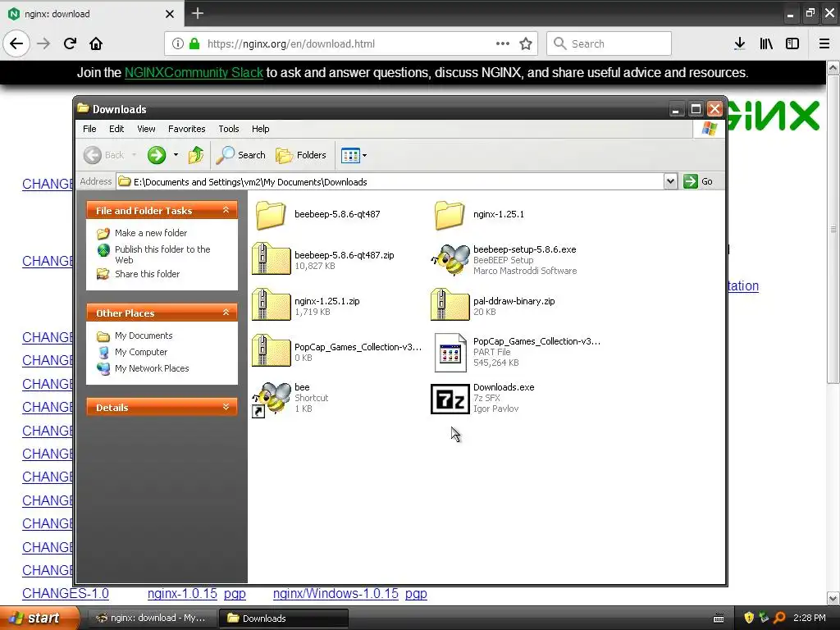
Task: Click Make a new folder
Action: pos(151,233)
